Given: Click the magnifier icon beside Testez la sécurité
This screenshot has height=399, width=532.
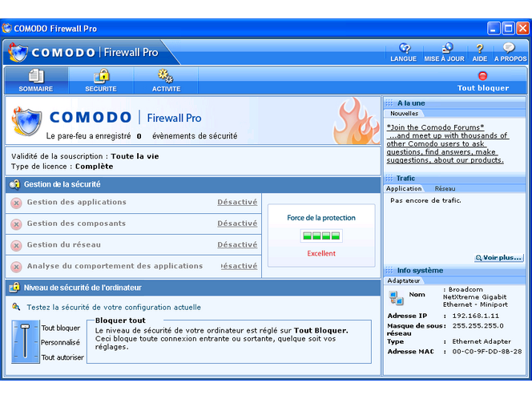Looking at the screenshot, I should (x=16, y=307).
